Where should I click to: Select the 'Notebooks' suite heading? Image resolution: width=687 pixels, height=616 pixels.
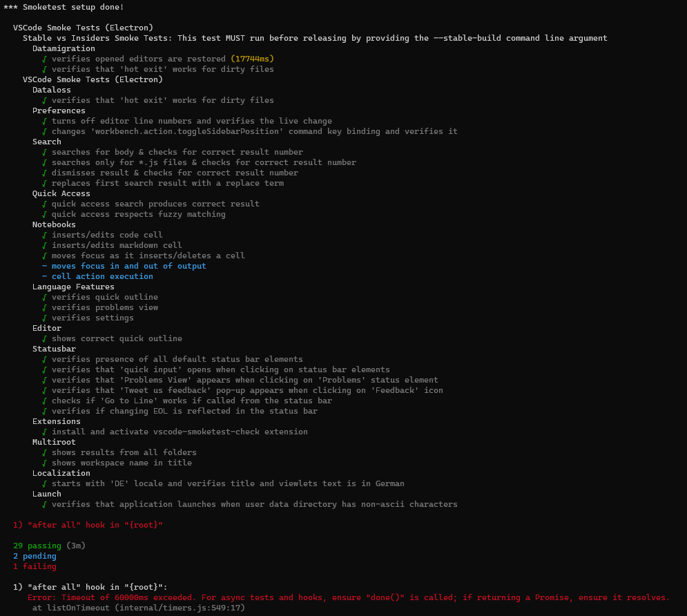(x=54, y=224)
